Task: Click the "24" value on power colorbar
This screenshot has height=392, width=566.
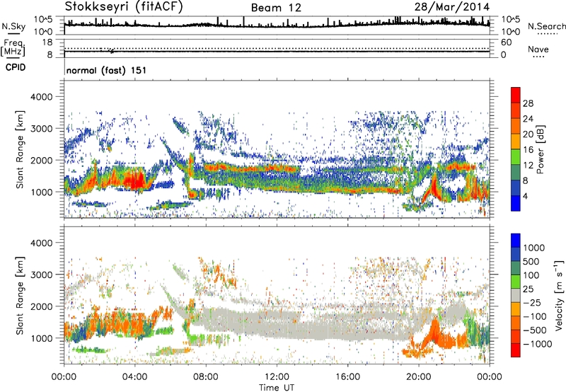Action: point(528,119)
